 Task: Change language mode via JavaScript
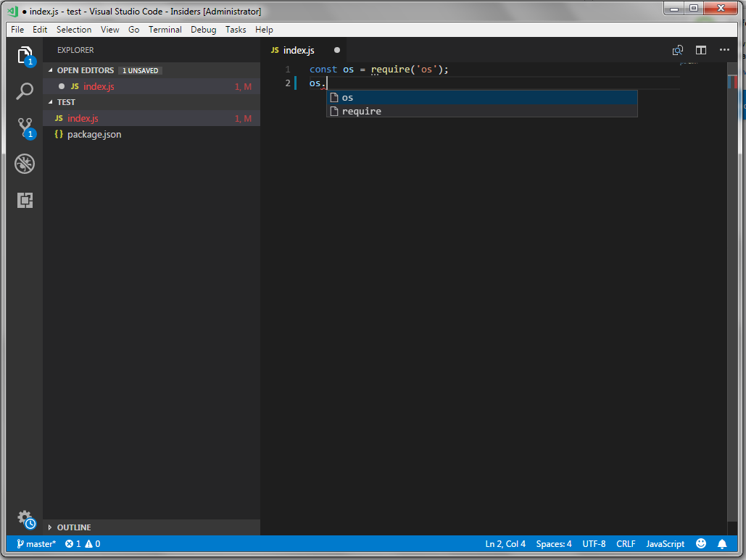[x=665, y=544]
